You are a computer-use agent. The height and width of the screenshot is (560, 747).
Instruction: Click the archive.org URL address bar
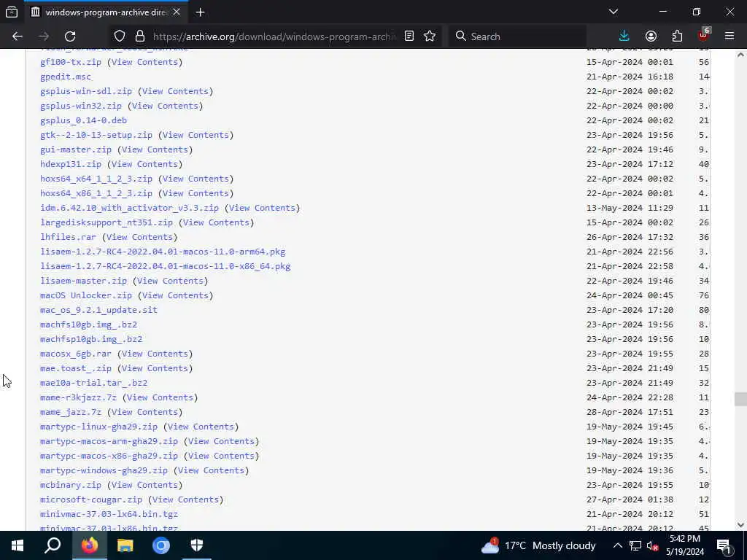(274, 36)
